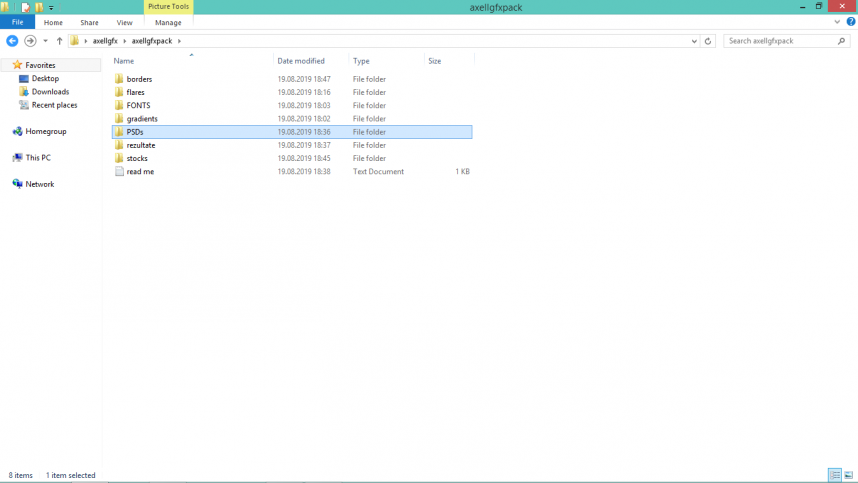Click the Back navigation arrow
The height and width of the screenshot is (483, 858).
(12, 41)
